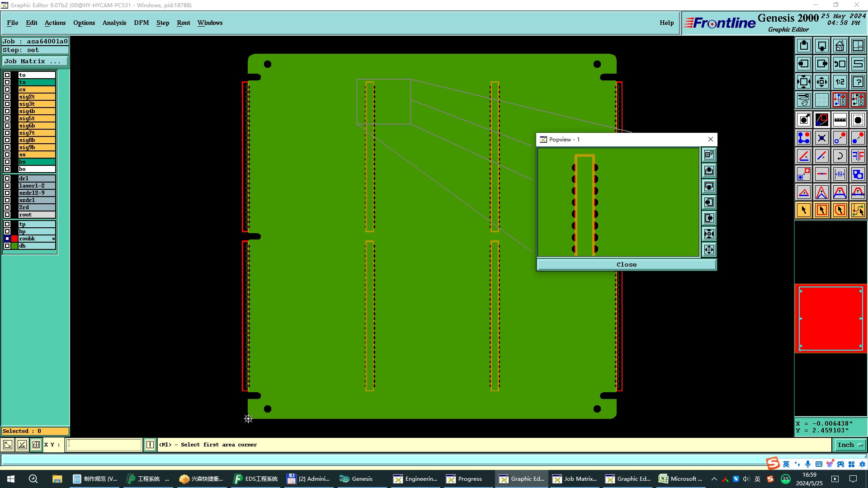This screenshot has width=868, height=488.
Task: Click the delete feature X icon
Action: click(821, 138)
